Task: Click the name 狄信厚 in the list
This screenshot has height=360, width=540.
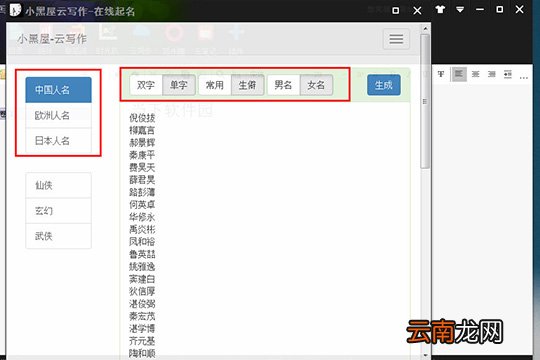Action: tap(142, 291)
